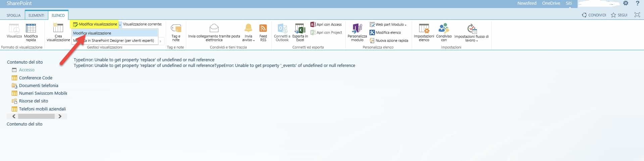Click the sidebar scrollbar left arrow

tap(14, 116)
